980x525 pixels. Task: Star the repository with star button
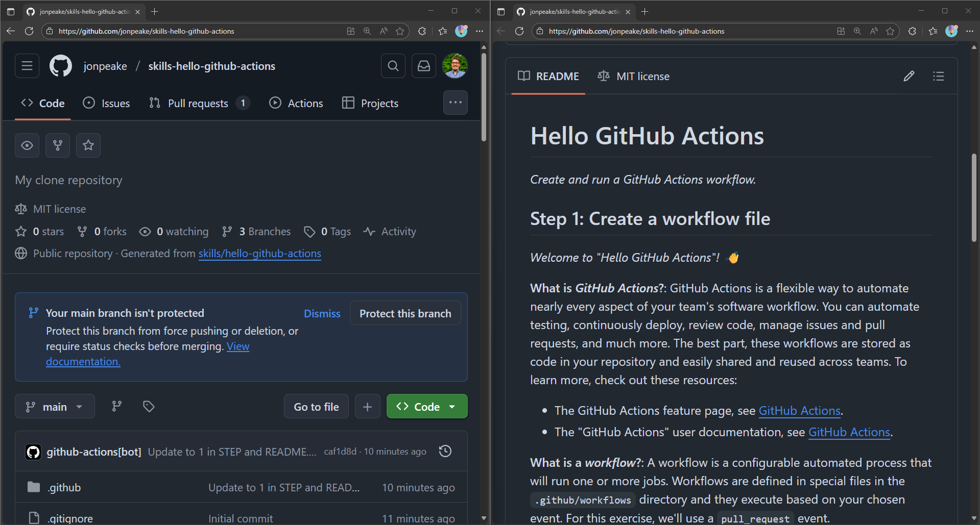click(x=88, y=145)
